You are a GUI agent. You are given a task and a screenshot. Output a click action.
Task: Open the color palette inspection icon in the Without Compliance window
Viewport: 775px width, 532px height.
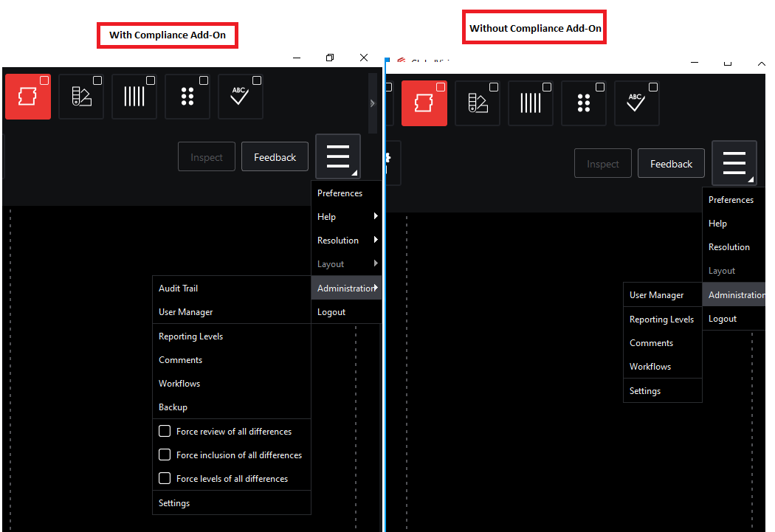478,103
